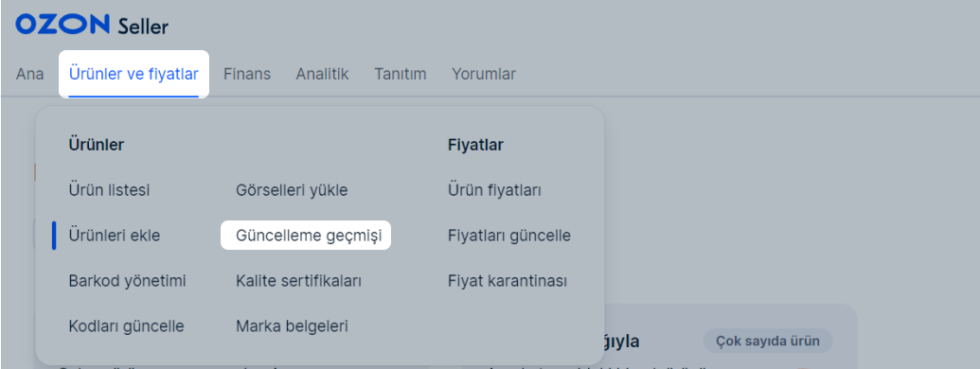The image size is (980, 369).
Task: Click the Çok sayıda ürün button
Action: pyautogui.click(x=768, y=341)
